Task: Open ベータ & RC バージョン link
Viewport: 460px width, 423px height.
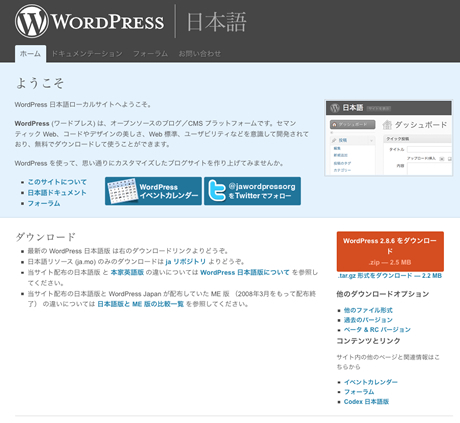Action: pos(377,330)
